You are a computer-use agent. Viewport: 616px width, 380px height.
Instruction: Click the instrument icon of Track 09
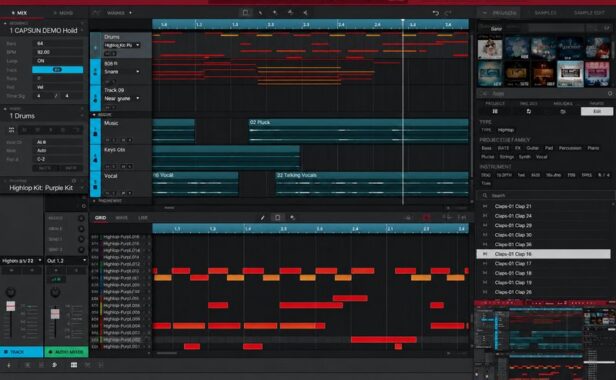point(95,98)
